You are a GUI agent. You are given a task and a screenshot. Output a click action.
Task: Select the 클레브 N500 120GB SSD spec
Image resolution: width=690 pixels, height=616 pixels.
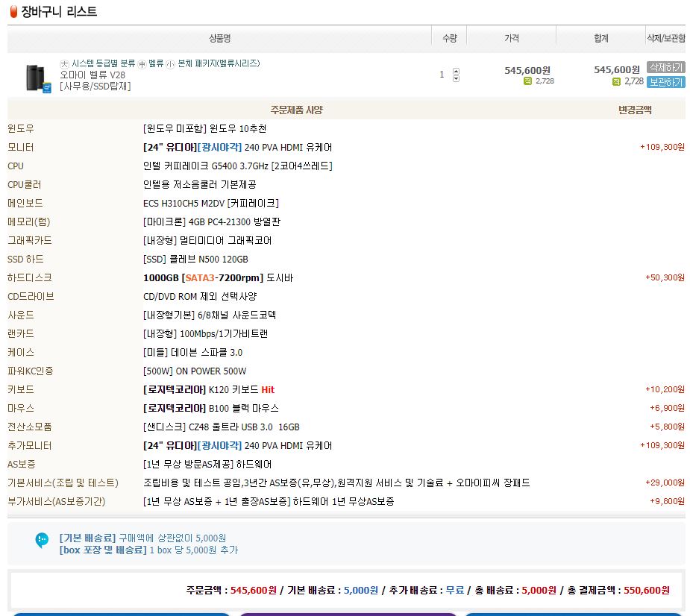[195, 260]
